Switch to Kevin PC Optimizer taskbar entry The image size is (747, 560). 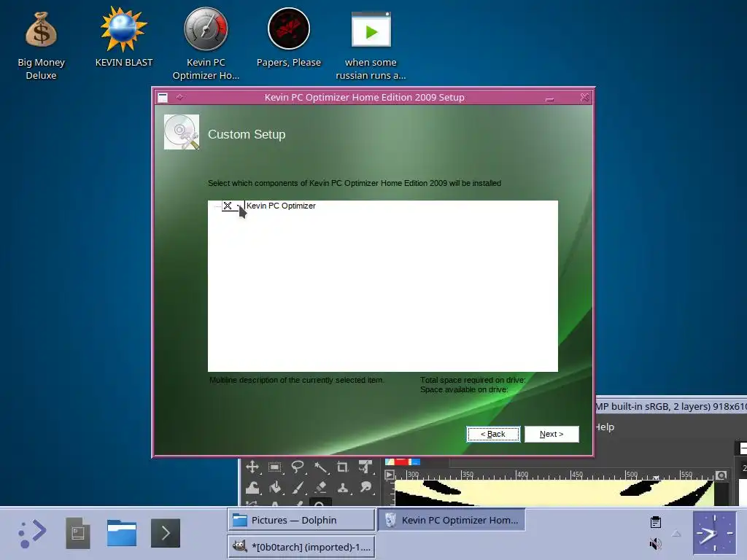point(452,520)
